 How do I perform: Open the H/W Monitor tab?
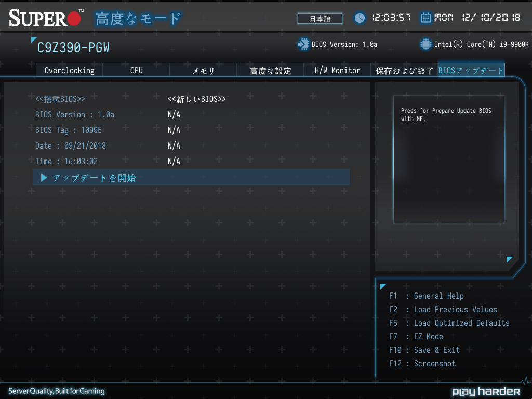point(337,70)
